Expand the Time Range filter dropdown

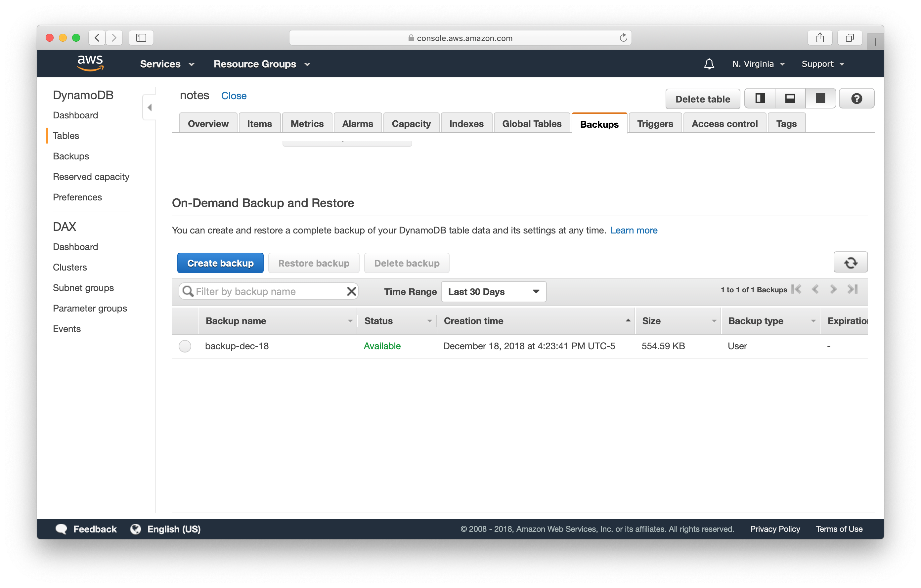pyautogui.click(x=494, y=291)
